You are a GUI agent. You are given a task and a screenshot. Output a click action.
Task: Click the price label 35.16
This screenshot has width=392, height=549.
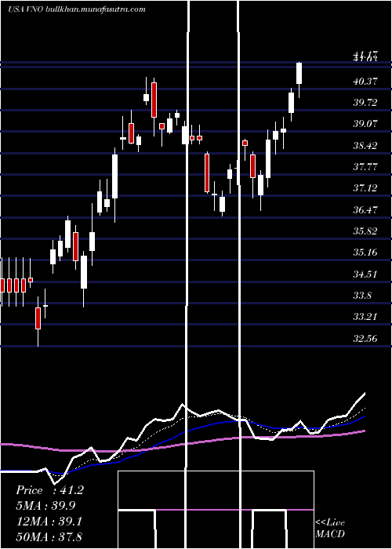365,253
